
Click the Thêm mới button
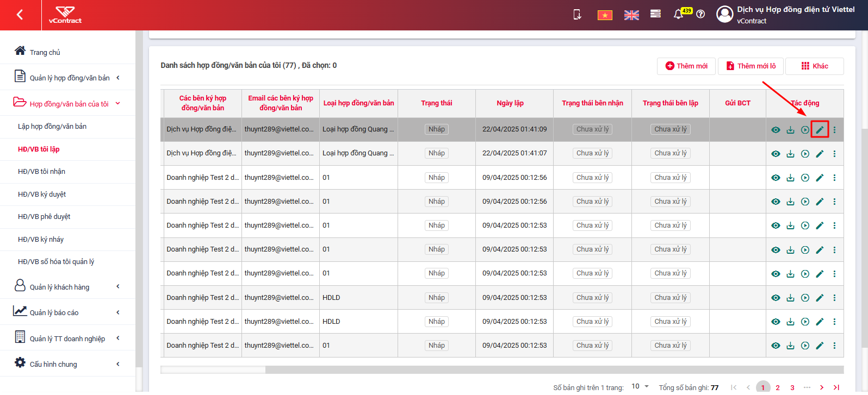(686, 66)
